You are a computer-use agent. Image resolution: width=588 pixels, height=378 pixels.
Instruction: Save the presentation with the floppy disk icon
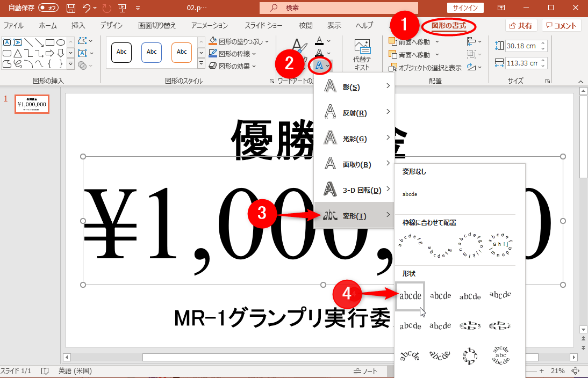tap(71, 8)
